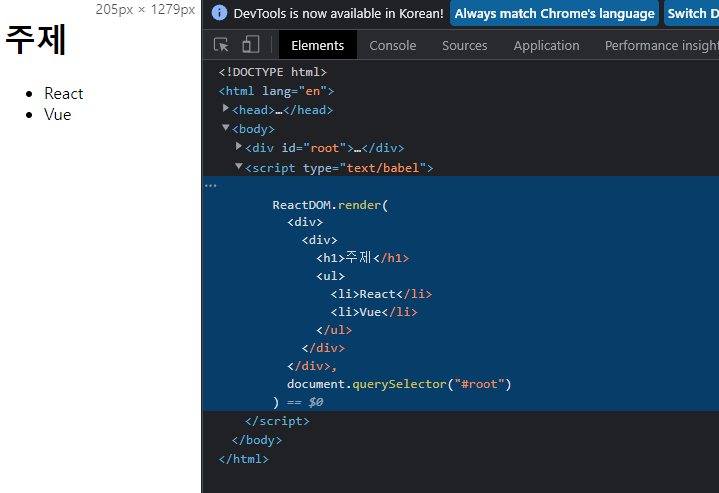Collapse the script type text/babel node
This screenshot has width=719, height=493.
[238, 166]
